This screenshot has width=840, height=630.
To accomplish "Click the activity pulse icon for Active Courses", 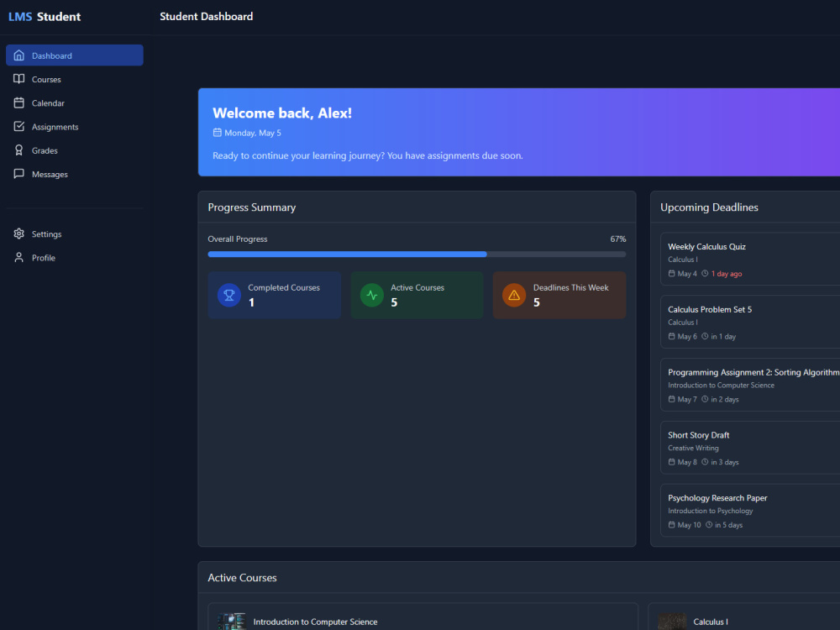I will [372, 295].
